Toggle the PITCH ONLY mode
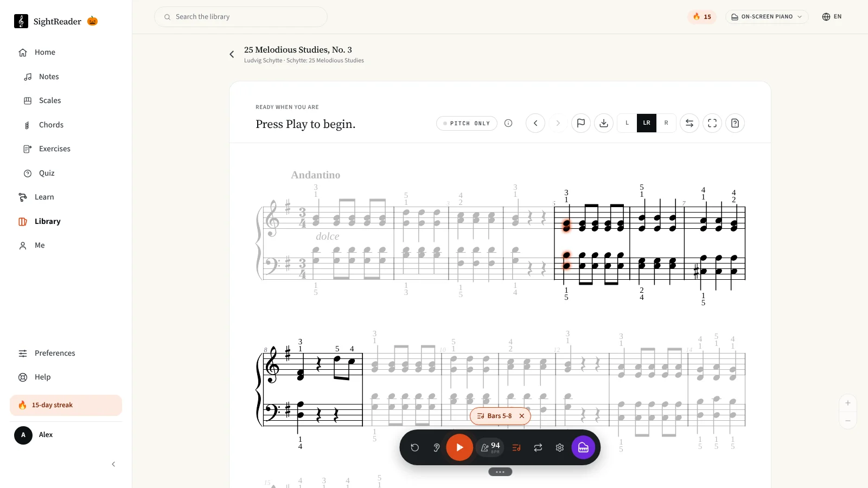 pyautogui.click(x=467, y=123)
